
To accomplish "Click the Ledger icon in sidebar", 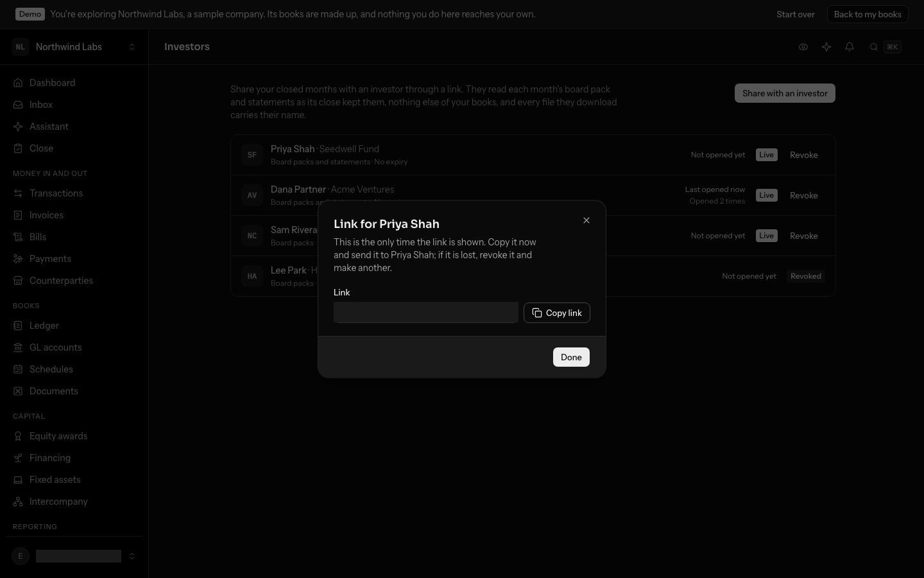I will pos(18,326).
